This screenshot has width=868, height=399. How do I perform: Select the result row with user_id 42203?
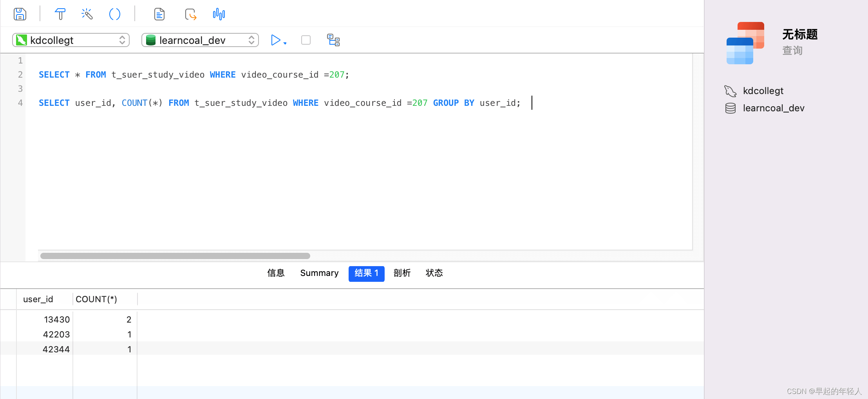352,334
